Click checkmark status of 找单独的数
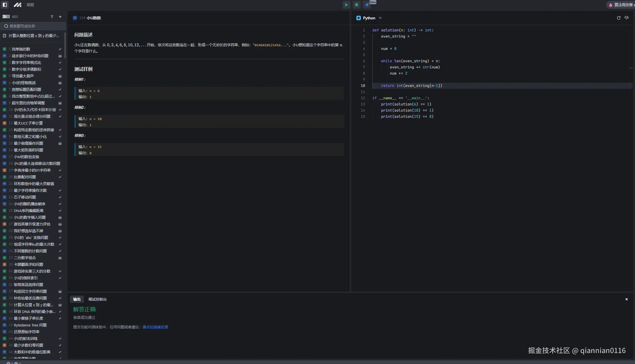Image resolution: width=635 pixels, height=364 pixels. click(x=60, y=49)
